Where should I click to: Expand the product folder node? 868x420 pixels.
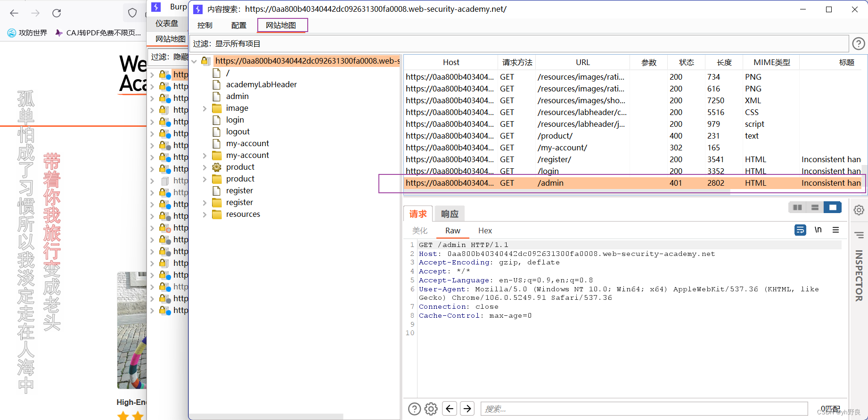pyautogui.click(x=205, y=179)
